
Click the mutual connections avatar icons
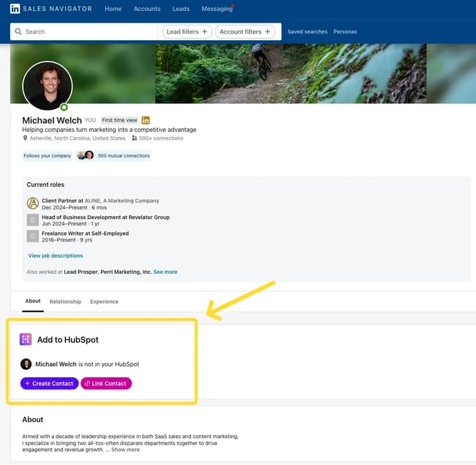coord(85,155)
